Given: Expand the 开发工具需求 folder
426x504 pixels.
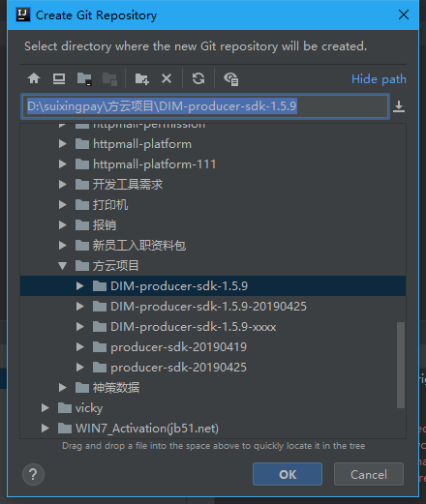Looking at the screenshot, I should coord(62,185).
